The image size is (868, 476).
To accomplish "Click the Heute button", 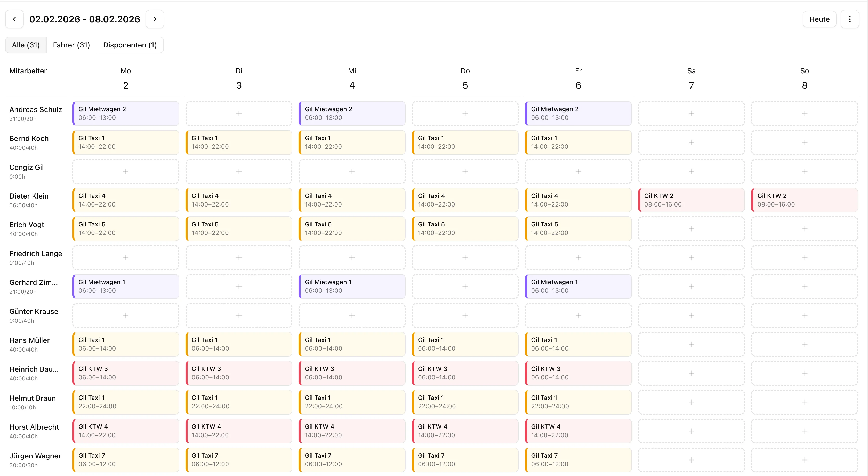I will (x=819, y=19).
